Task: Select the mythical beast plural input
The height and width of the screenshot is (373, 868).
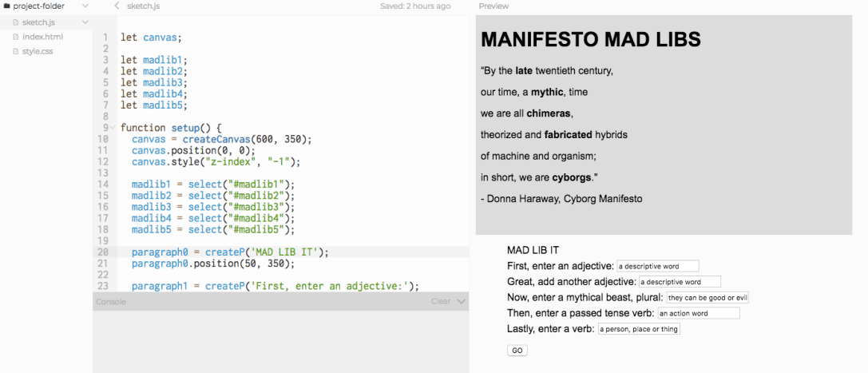Action: (x=707, y=298)
